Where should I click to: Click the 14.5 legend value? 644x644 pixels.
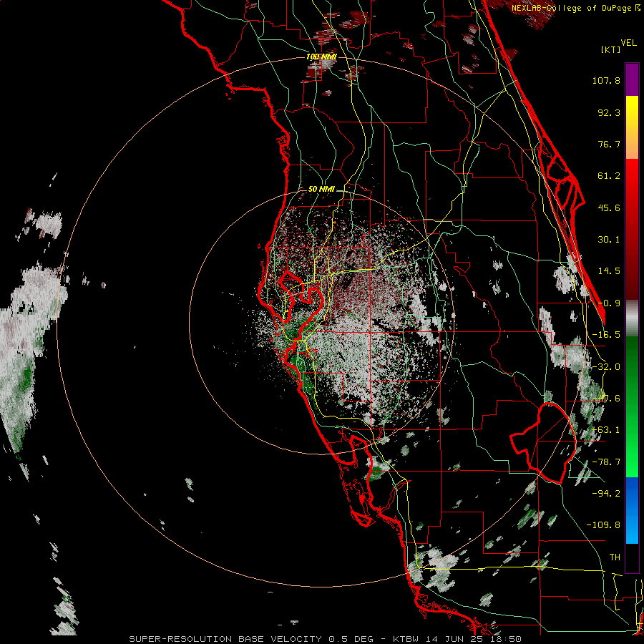point(609,271)
